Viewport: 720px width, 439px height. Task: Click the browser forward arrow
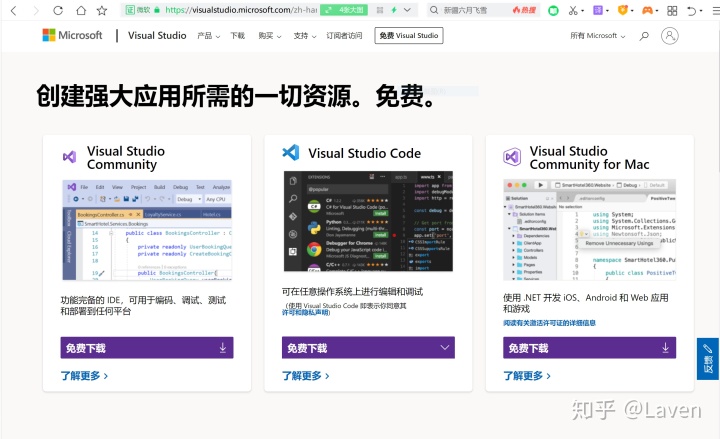tap(35, 10)
